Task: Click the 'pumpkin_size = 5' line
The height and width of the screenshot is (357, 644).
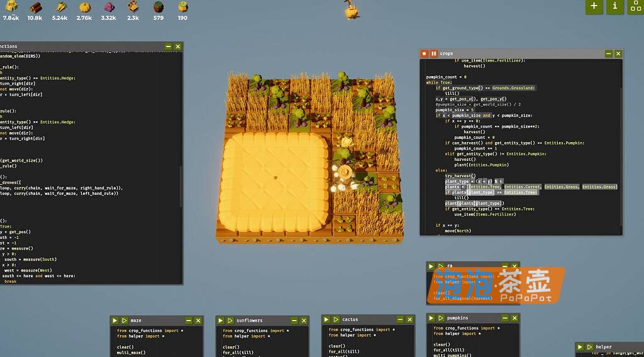Action: point(454,110)
